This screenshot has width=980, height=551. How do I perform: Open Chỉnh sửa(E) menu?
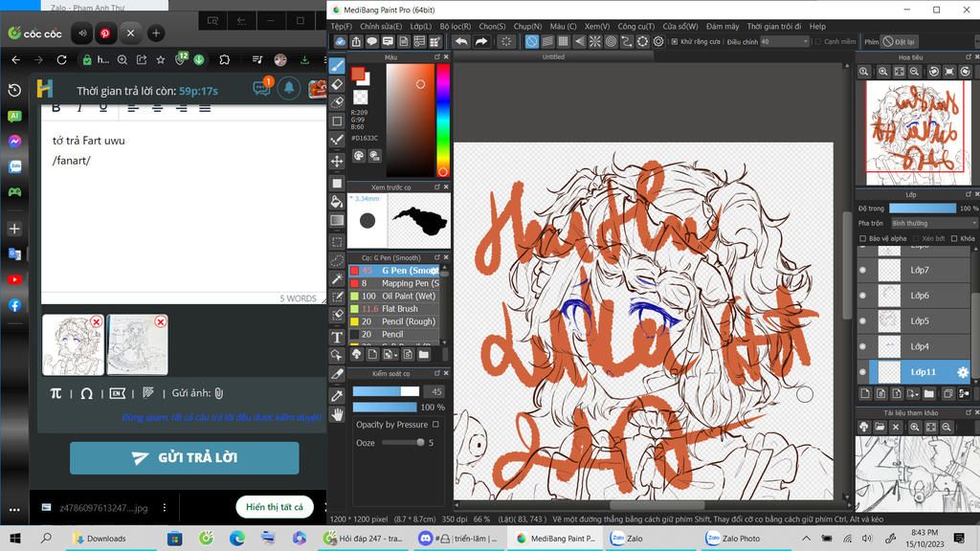pos(381,26)
